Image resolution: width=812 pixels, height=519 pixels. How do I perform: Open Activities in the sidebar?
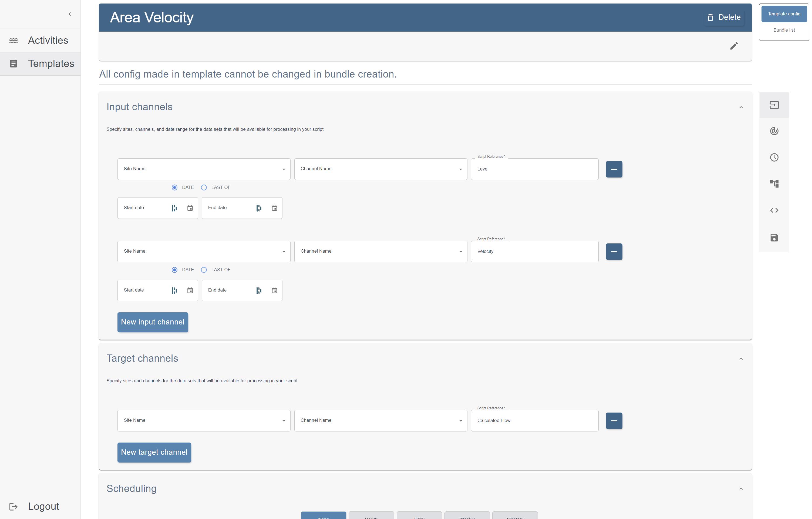(x=48, y=41)
